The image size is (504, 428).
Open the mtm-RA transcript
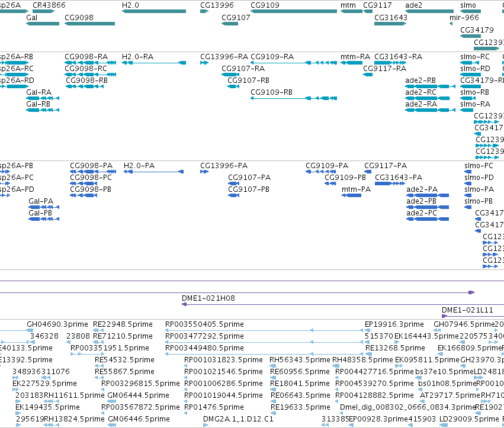coord(351,63)
